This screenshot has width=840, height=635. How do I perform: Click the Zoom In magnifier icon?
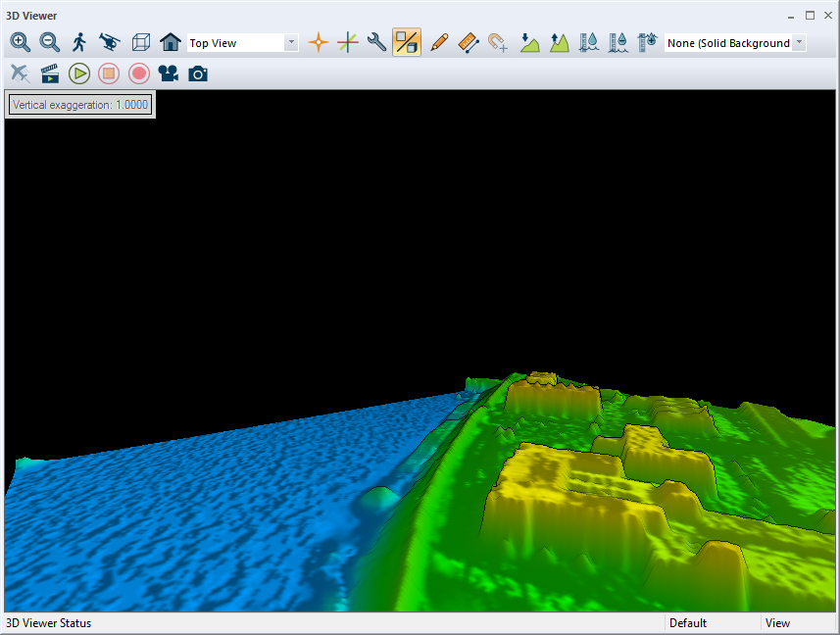[21, 42]
